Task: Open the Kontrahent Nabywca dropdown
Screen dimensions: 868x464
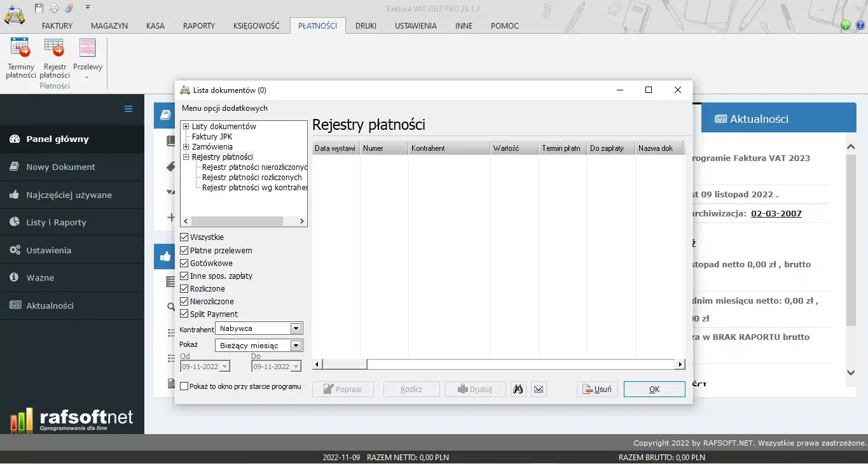Action: pos(295,328)
